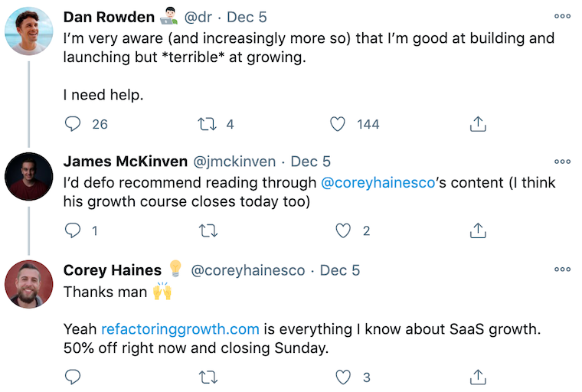582x392 pixels.
Task: Reply to Corey Haines's tweet
Action: [x=74, y=377]
